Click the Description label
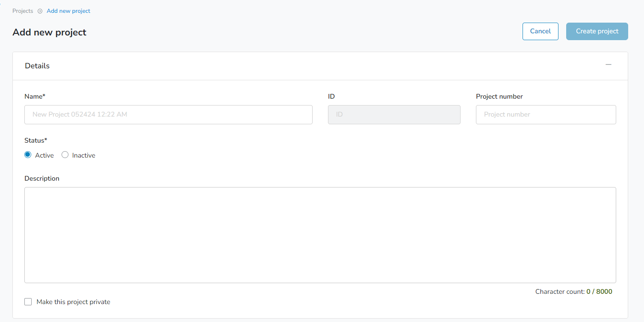644x322 pixels. pos(41,178)
